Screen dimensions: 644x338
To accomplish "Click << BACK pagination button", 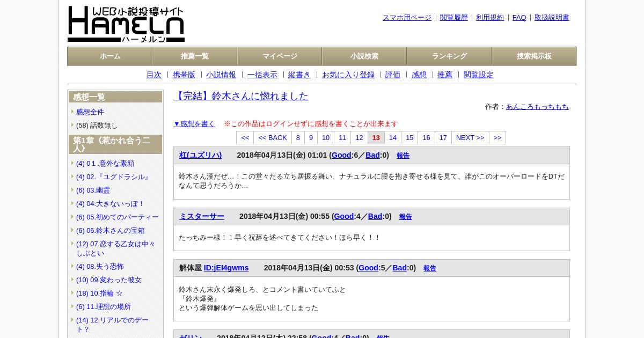I will pos(273,138).
